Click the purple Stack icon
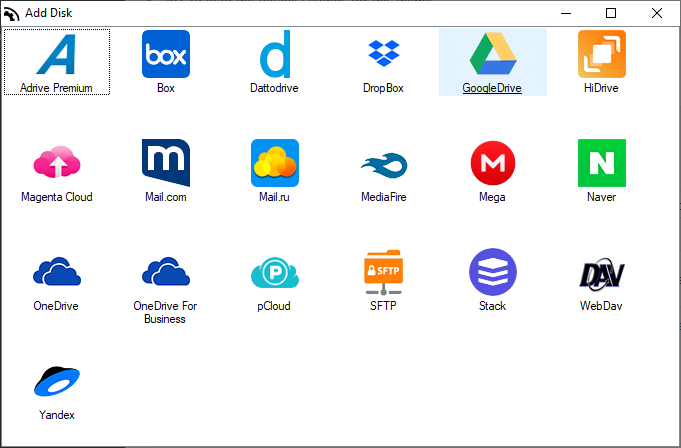This screenshot has height=448, width=681. pos(493,272)
